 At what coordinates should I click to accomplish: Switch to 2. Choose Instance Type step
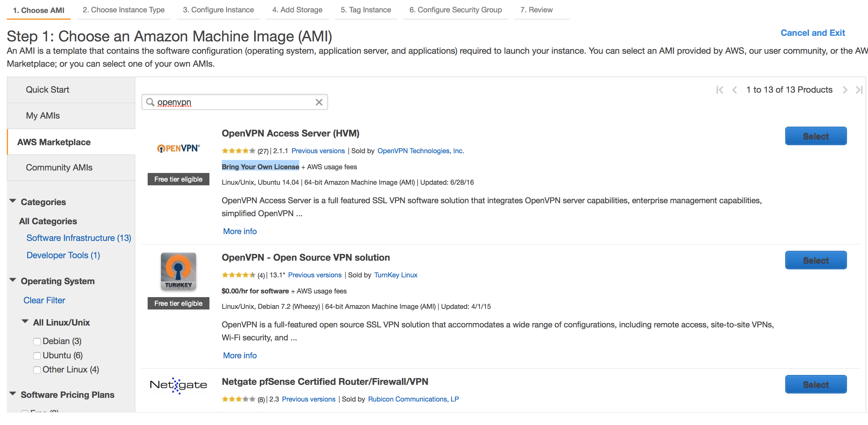pos(124,10)
